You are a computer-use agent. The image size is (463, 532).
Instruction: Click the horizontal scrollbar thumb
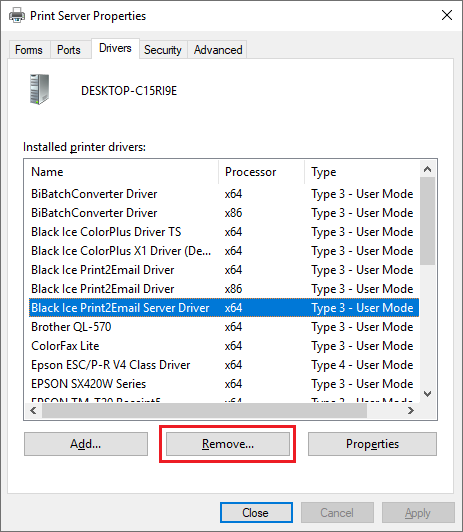pyautogui.click(x=204, y=411)
